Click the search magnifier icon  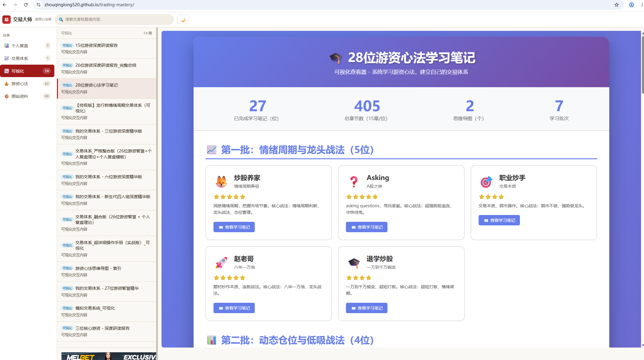pos(61,20)
